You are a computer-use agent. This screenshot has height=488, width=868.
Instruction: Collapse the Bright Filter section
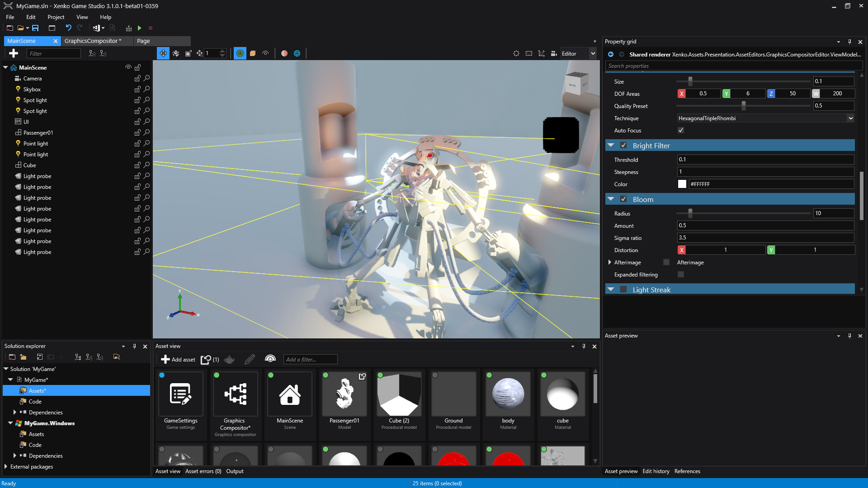click(x=611, y=145)
